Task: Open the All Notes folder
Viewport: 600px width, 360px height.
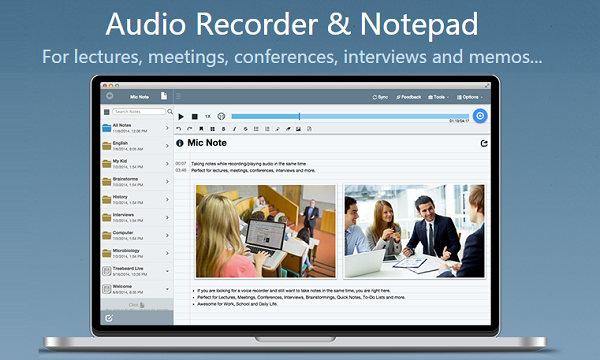Action: pyautogui.click(x=137, y=128)
